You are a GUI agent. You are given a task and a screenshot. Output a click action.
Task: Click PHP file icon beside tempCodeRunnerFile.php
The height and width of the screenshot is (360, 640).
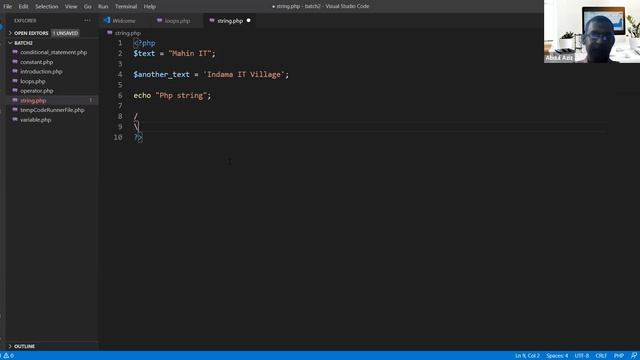coord(15,109)
